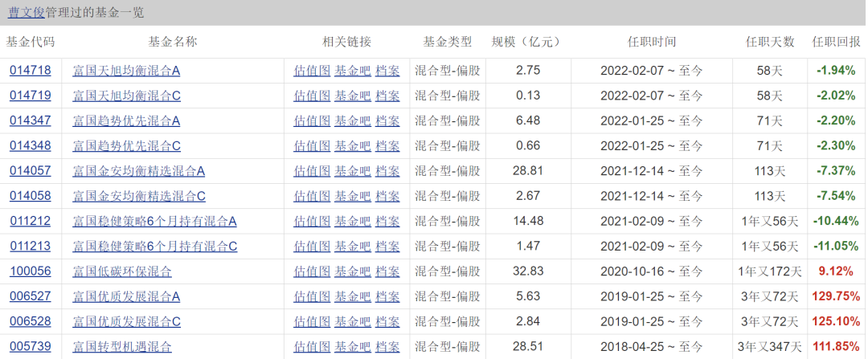Viewport: 868px width, 359px height.
Task: Open fund code 014348
Action: tap(30, 145)
